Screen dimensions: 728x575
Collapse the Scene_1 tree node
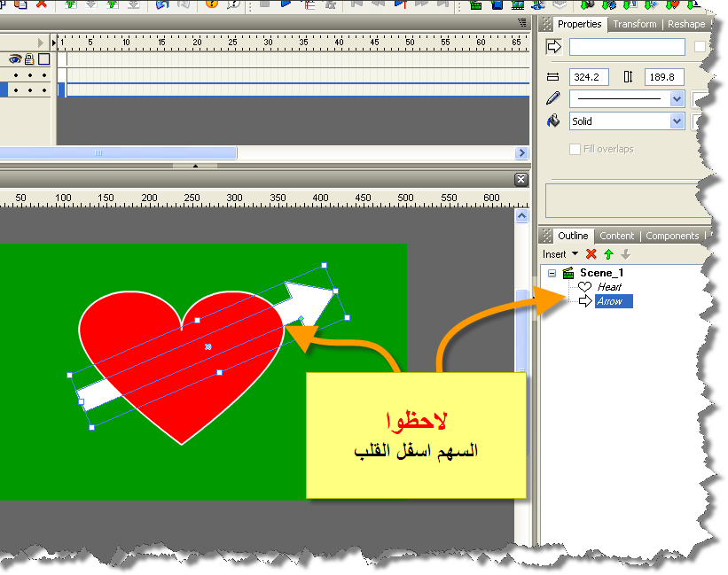(x=552, y=273)
